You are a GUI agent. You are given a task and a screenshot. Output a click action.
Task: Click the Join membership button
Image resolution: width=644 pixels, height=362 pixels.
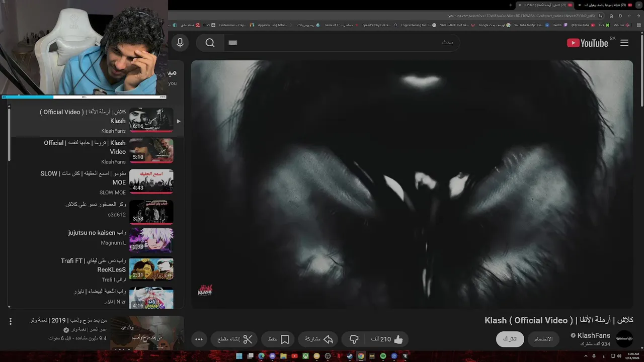pyautogui.click(x=543, y=339)
